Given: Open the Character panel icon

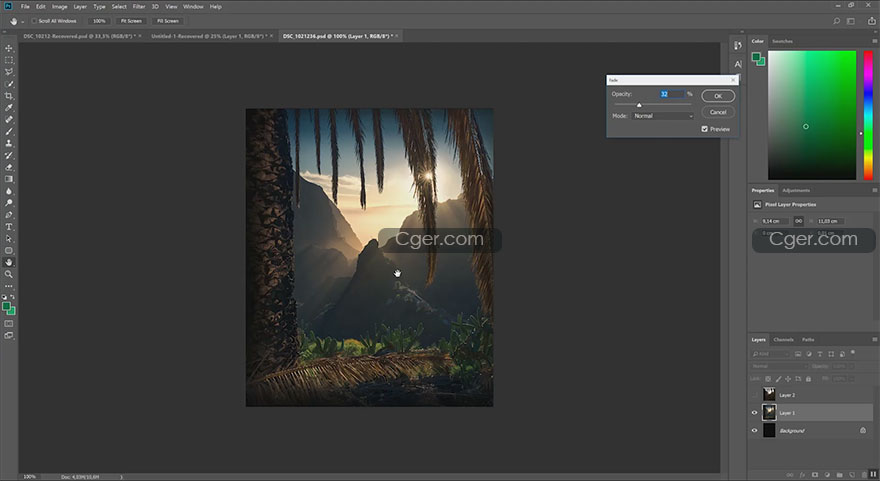Looking at the screenshot, I should [737, 64].
